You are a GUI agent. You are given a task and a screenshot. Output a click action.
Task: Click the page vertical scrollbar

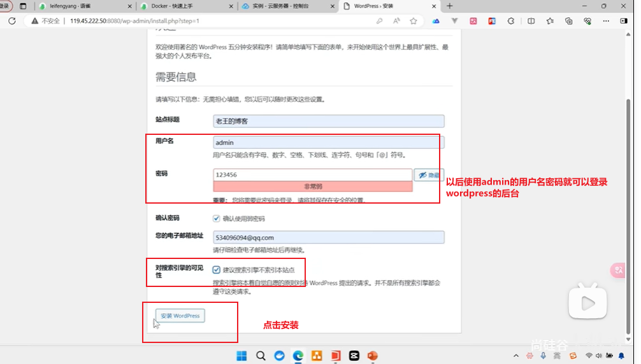pos(628,216)
